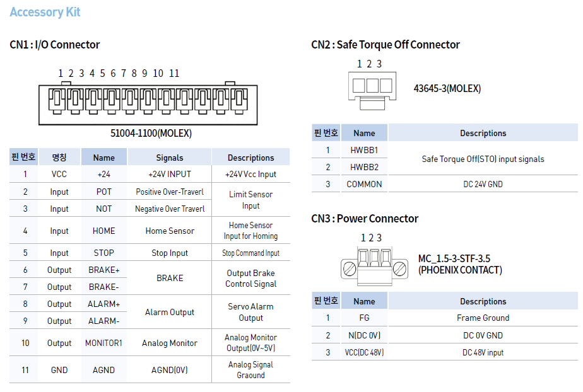Click the CN3 table 'Name' header

point(365,301)
